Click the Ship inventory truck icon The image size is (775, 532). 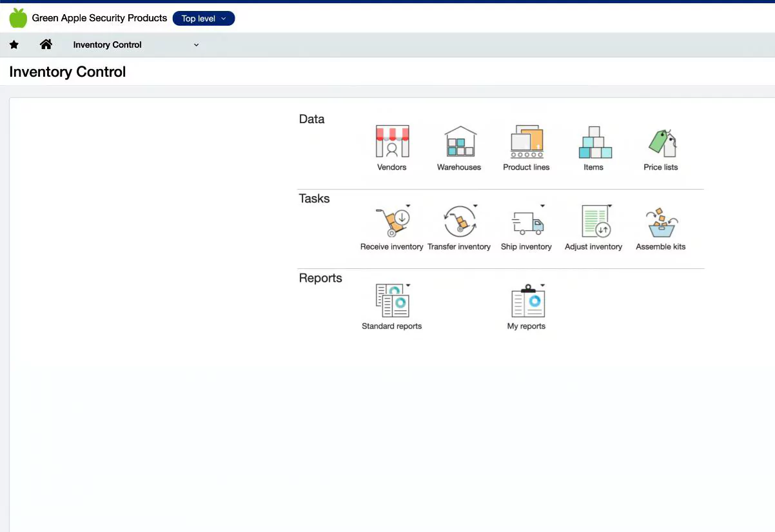[526, 223]
